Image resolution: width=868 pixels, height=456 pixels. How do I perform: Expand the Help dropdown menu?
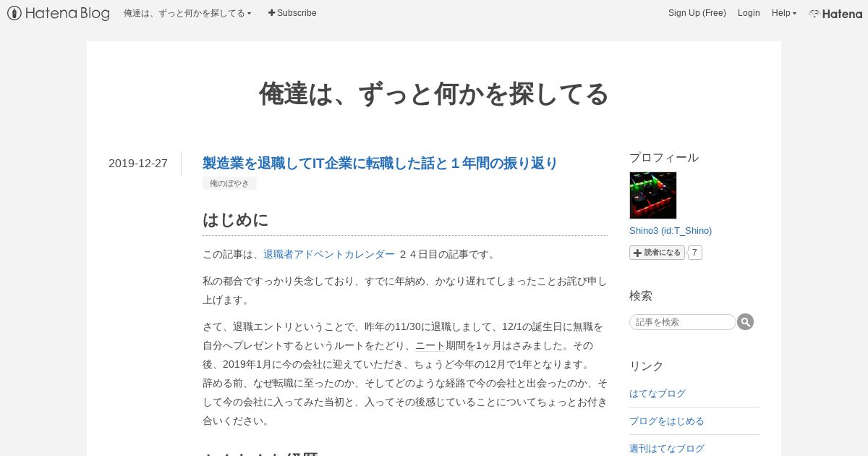point(783,13)
